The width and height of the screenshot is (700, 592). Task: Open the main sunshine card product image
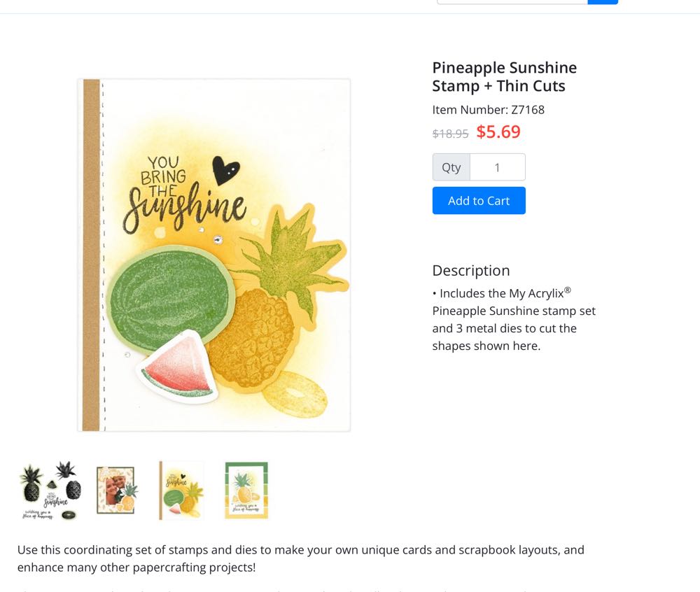[213, 255]
